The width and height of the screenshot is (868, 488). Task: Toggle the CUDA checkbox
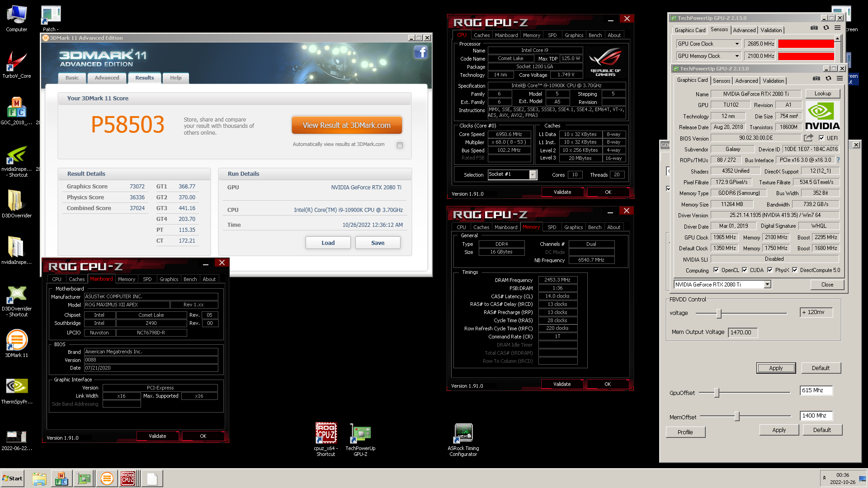(745, 270)
